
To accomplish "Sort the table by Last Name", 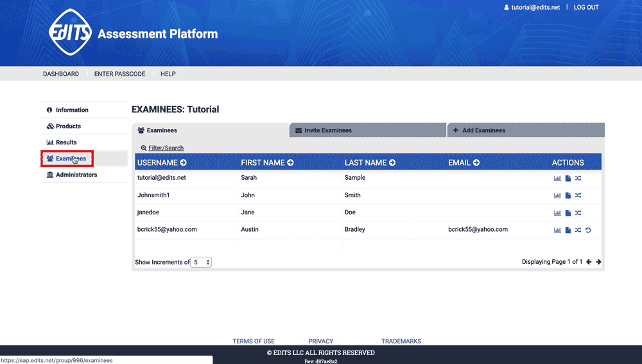I will click(x=392, y=163).
